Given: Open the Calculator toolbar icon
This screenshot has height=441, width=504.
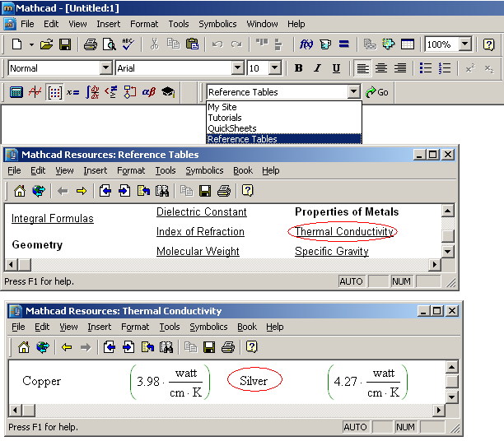Looking at the screenshot, I should point(16,92).
